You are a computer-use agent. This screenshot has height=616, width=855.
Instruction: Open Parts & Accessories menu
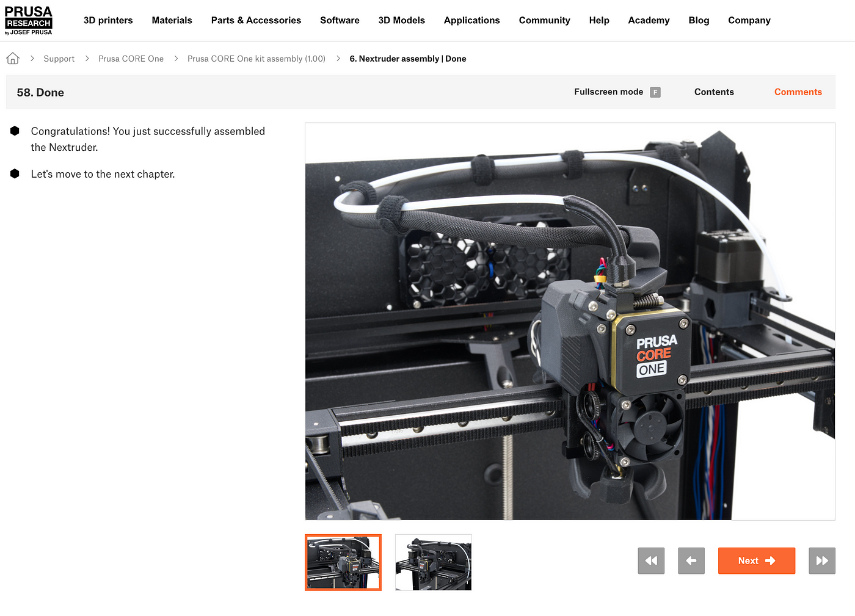pos(256,20)
